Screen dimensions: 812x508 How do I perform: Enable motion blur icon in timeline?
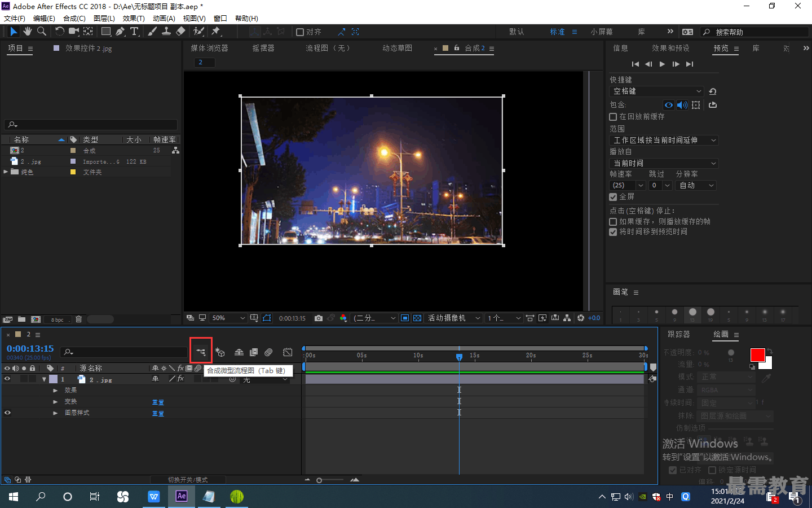[x=268, y=352]
